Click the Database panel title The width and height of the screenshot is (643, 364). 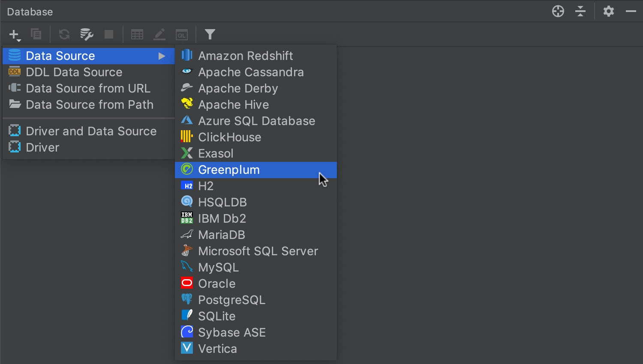(30, 12)
